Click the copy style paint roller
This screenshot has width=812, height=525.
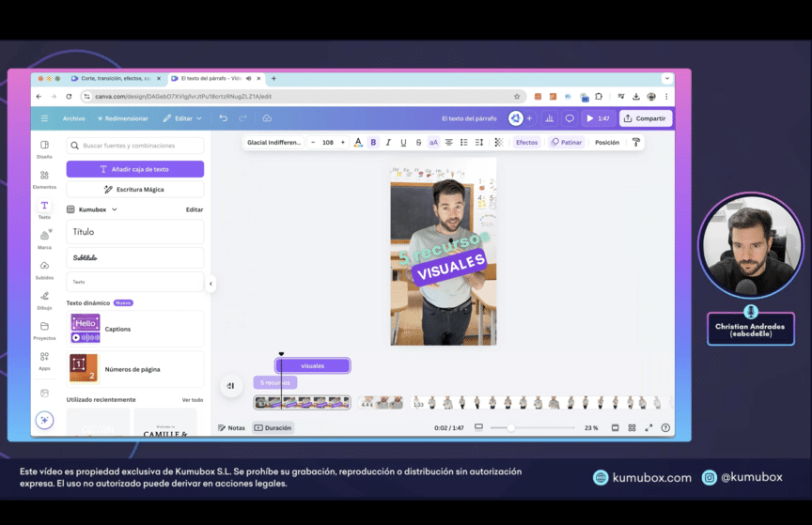coord(636,143)
